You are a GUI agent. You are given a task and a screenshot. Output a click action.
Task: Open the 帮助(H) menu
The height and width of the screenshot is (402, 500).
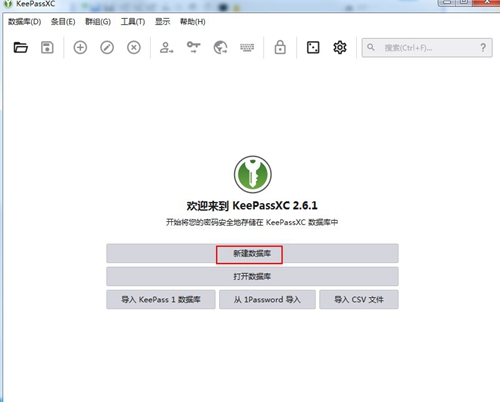coord(193,22)
